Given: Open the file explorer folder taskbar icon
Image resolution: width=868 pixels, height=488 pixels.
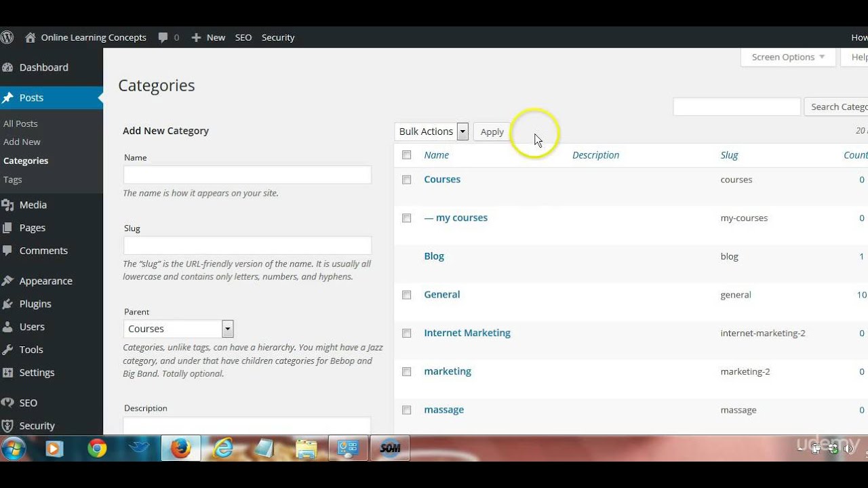Looking at the screenshot, I should point(306,448).
